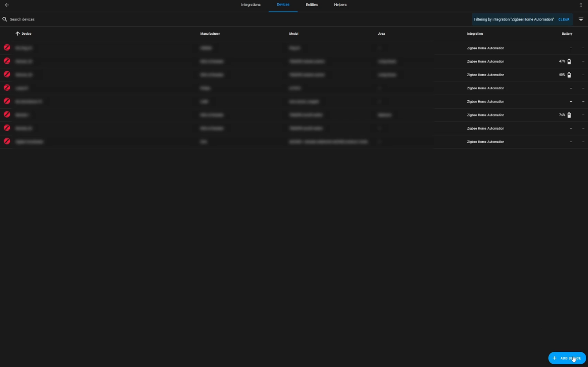The height and width of the screenshot is (367, 588).
Task: Sort by the Manufacturer column
Action: coord(210,34)
